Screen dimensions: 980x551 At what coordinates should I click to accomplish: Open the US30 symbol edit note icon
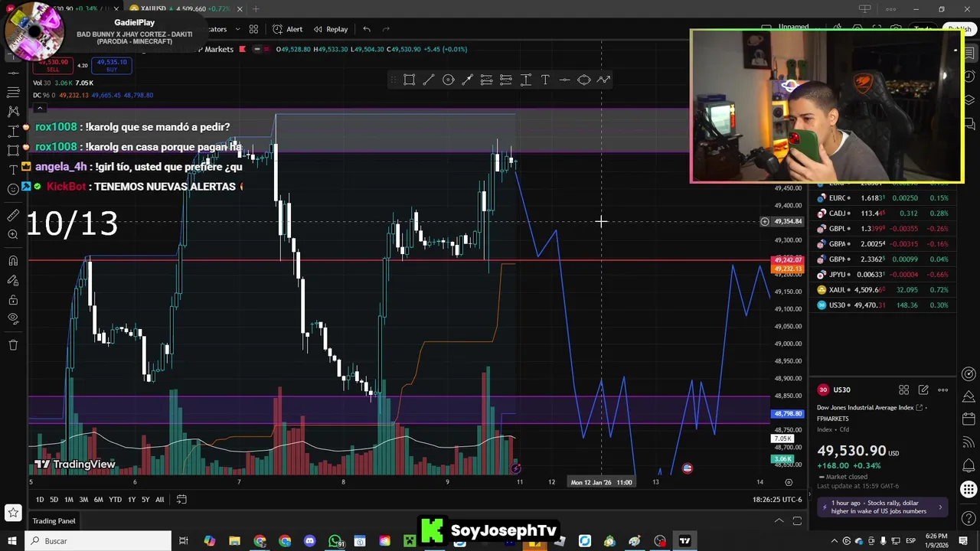tap(923, 390)
